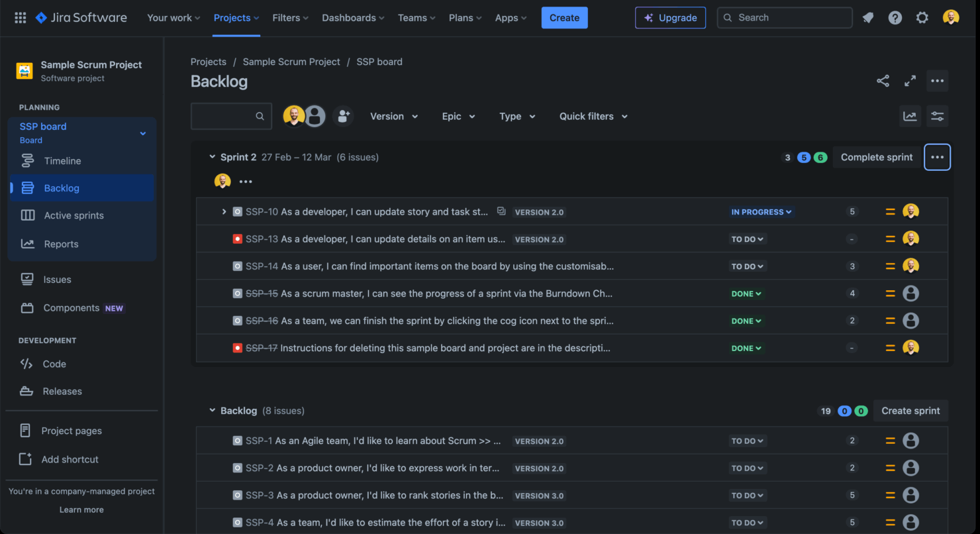Expand SSP-10 child issues chevron
Viewport: 980px width, 534px height.
coord(224,212)
